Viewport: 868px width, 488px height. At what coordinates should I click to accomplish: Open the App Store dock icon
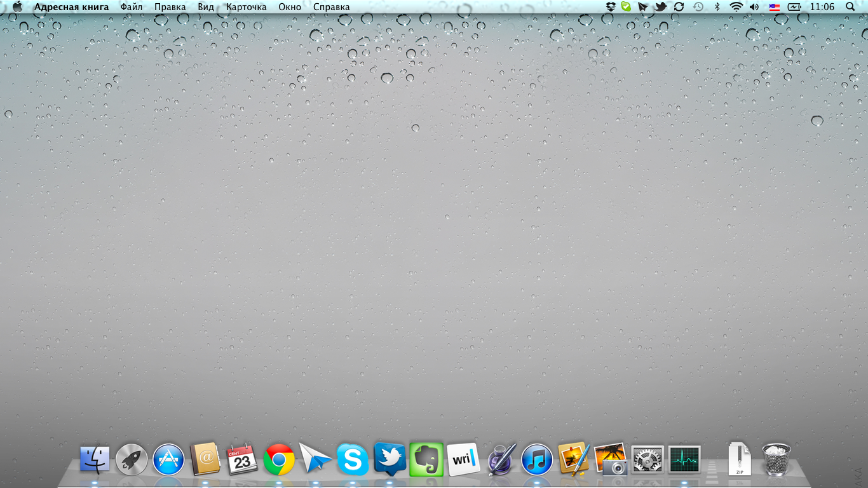(168, 459)
